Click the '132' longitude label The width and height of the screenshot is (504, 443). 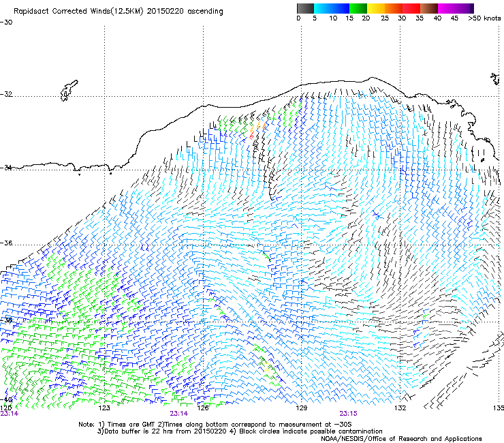(400, 408)
